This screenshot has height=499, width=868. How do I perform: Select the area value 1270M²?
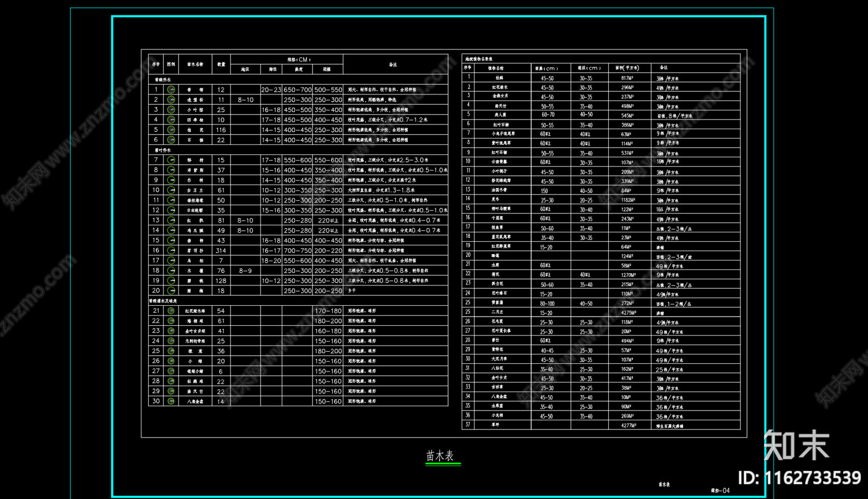[x=628, y=275]
